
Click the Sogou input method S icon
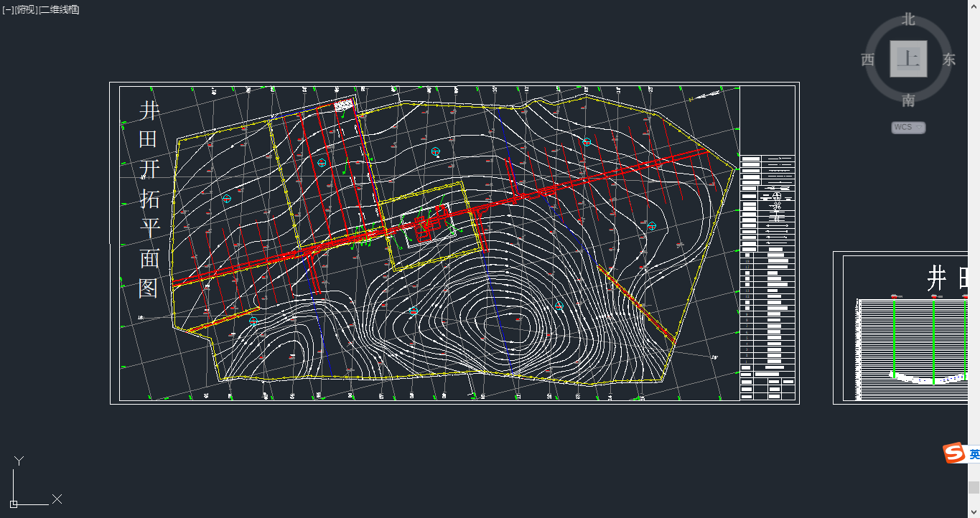tap(953, 453)
